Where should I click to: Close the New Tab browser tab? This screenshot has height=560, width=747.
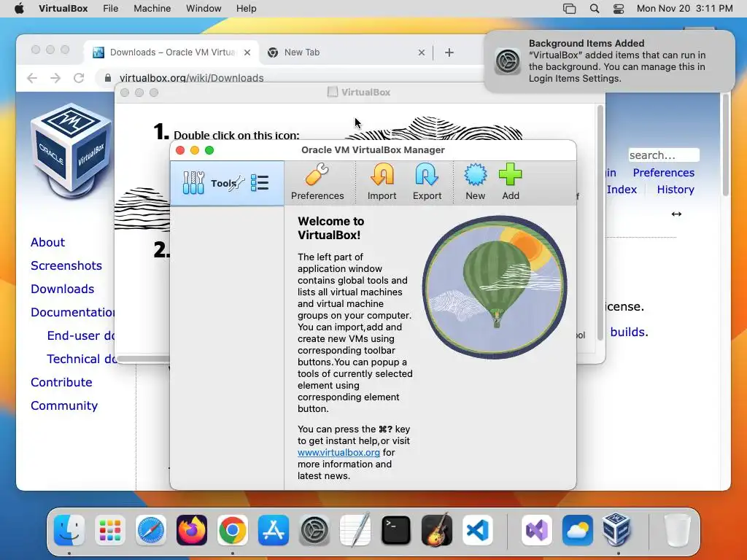[421, 52]
